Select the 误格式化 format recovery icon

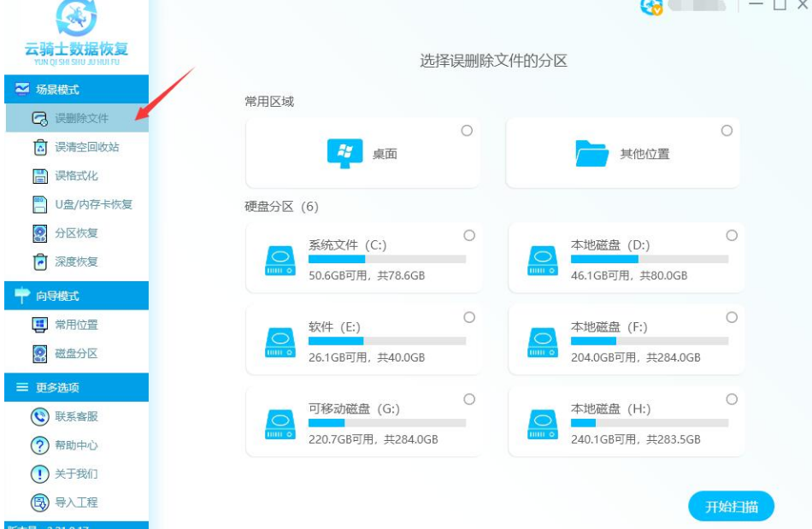coord(40,176)
